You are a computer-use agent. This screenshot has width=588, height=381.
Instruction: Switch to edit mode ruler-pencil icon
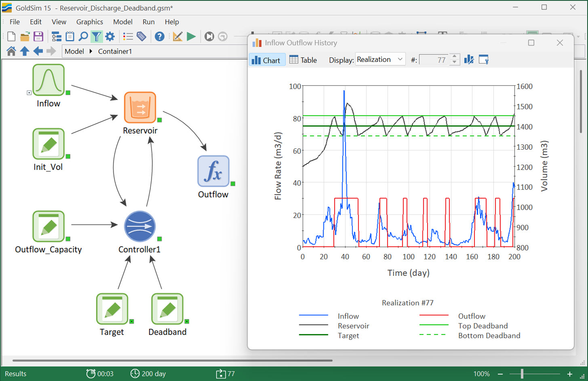point(177,37)
